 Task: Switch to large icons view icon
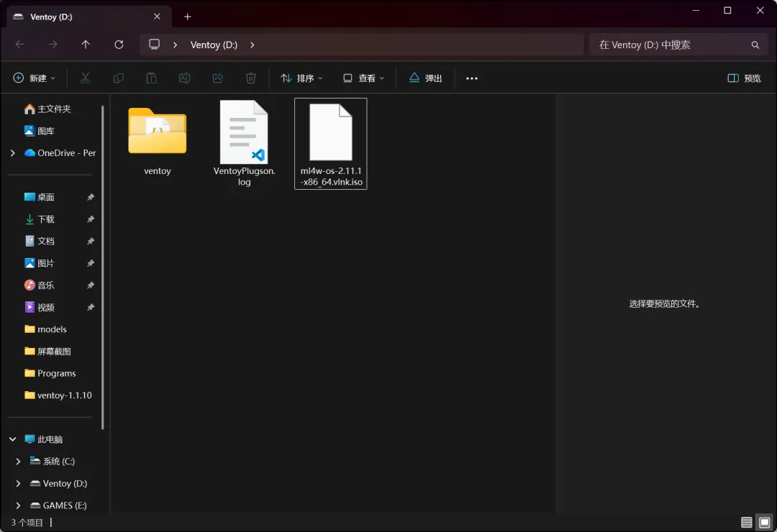(x=765, y=522)
